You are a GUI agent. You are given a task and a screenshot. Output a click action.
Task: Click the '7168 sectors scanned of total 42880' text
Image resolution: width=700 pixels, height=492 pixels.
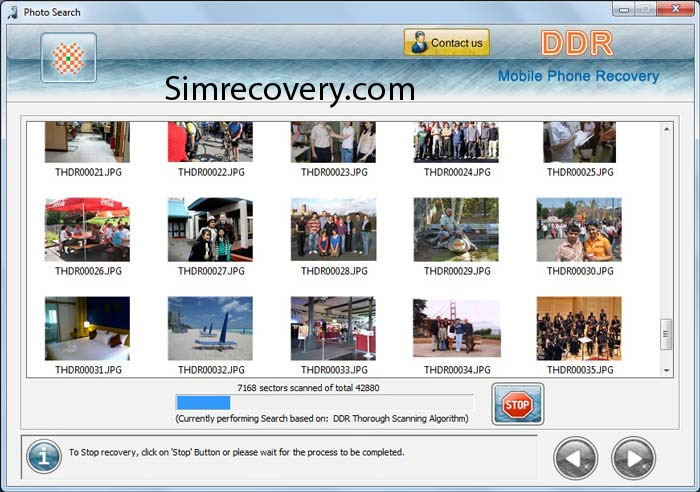308,388
